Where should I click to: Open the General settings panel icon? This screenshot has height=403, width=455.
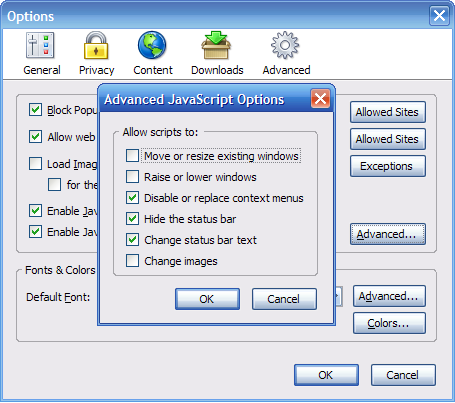point(40,45)
